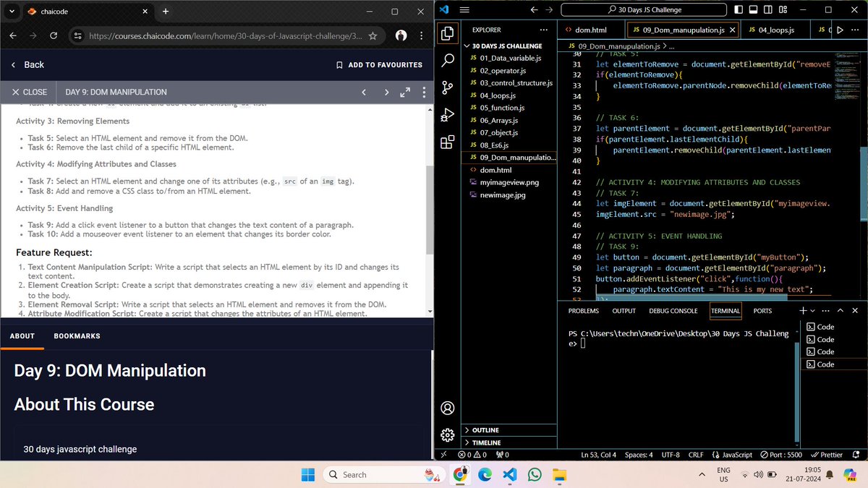The image size is (868, 488).
Task: Open the PROBLEMS panel tab
Action: [583, 311]
